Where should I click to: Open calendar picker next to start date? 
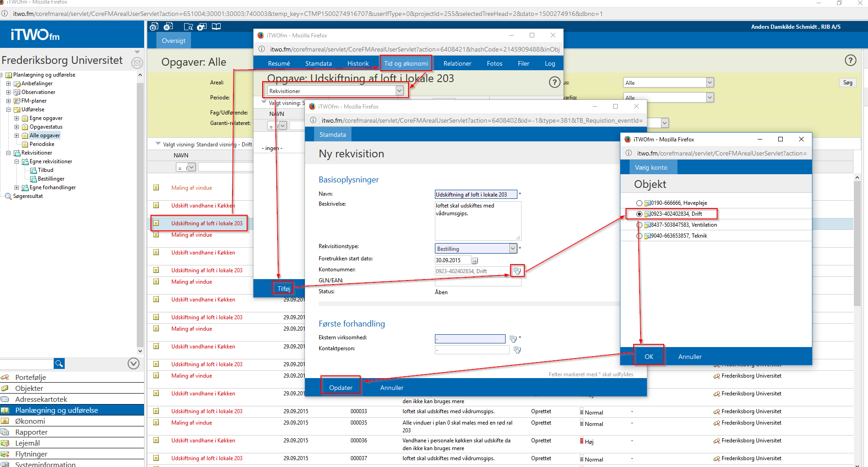(x=475, y=260)
